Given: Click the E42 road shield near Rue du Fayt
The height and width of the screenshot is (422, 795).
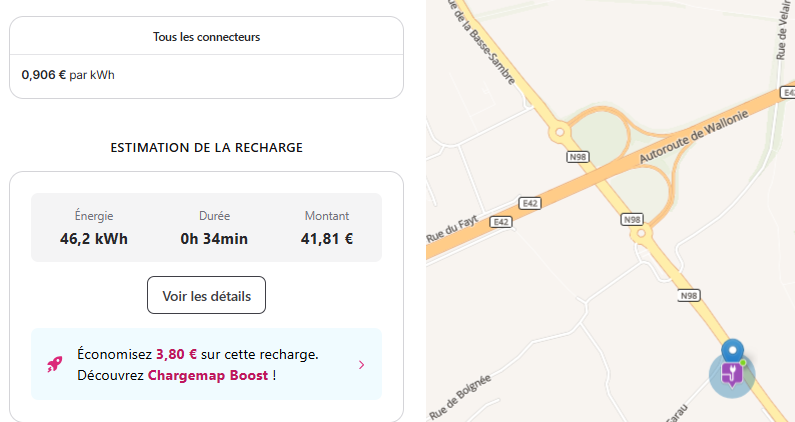Looking at the screenshot, I should pyautogui.click(x=502, y=221).
